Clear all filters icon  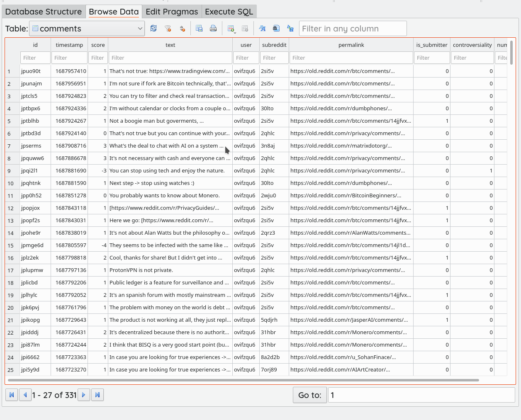(168, 29)
